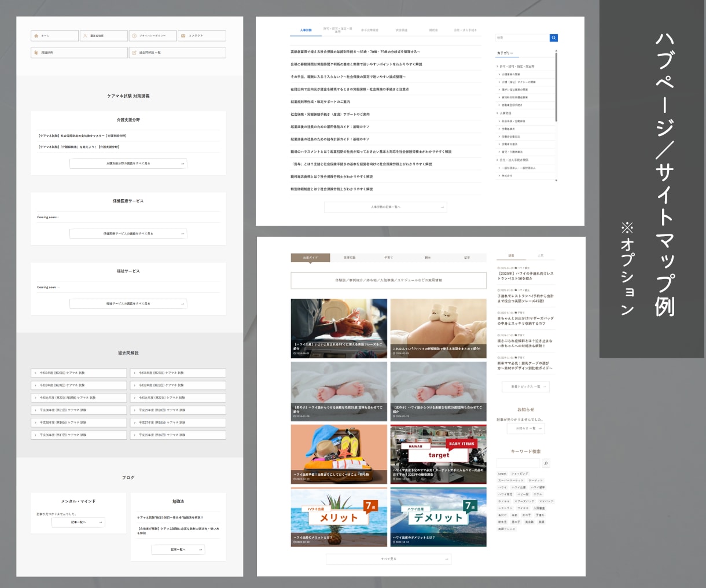Click 新着トピックス一覧 button
The image size is (706, 588).
526,387
